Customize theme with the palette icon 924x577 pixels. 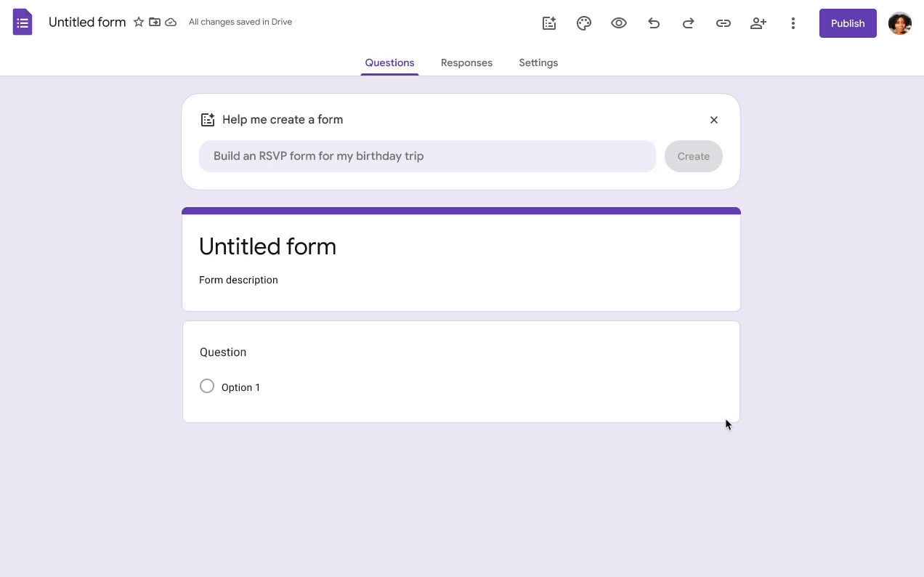pos(584,23)
